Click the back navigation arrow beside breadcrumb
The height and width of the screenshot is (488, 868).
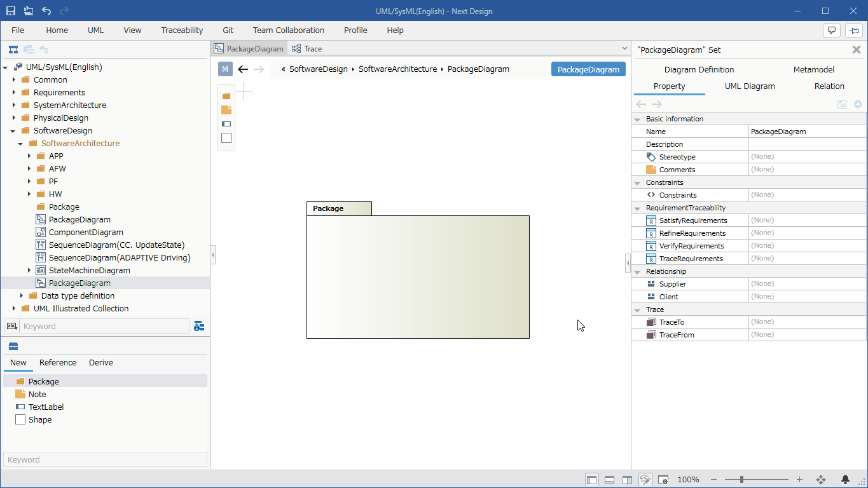pyautogui.click(x=243, y=69)
